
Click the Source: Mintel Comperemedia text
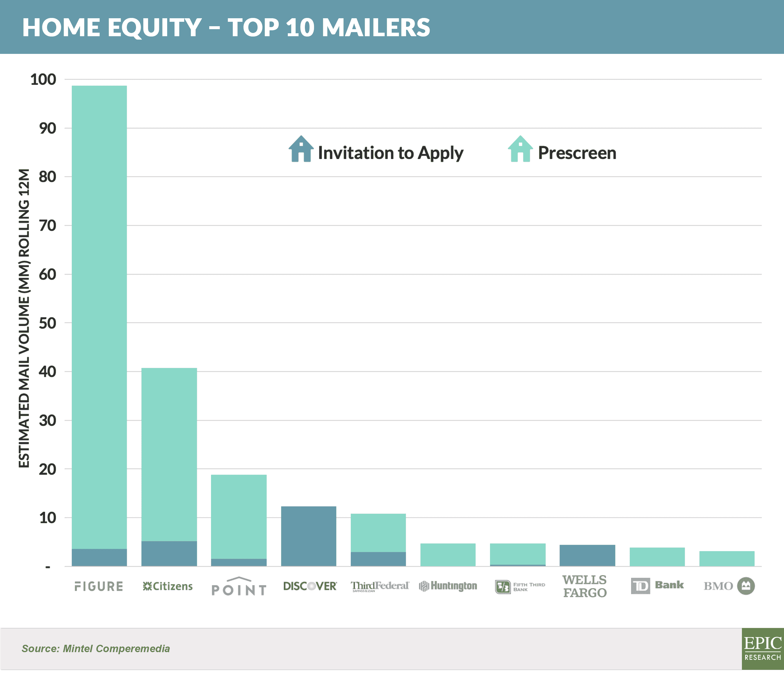(x=96, y=649)
